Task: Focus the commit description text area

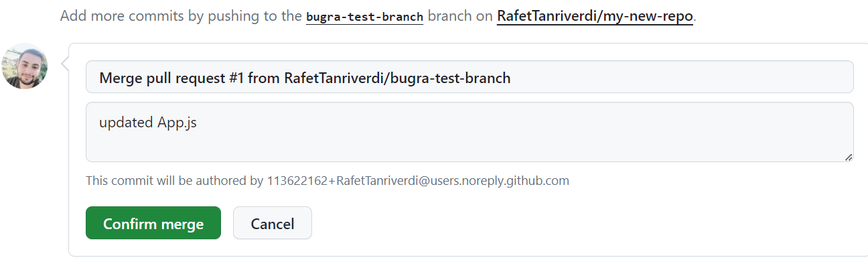Action: pos(469,132)
